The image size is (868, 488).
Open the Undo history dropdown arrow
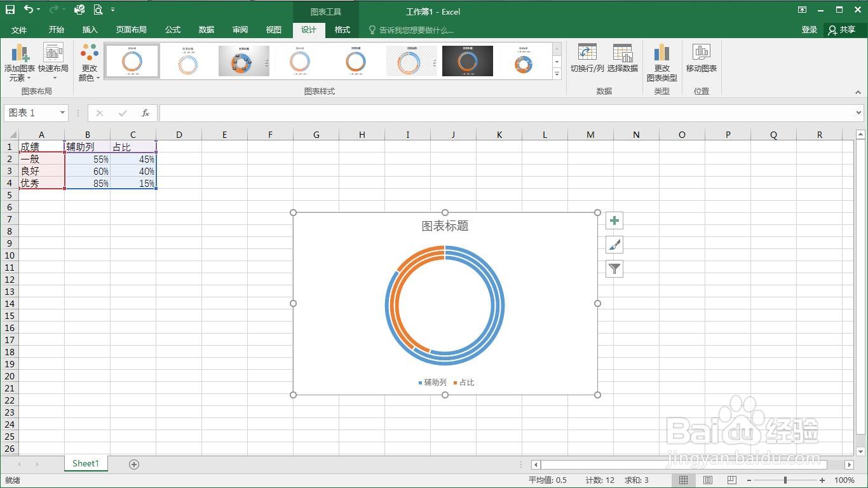pos(39,10)
